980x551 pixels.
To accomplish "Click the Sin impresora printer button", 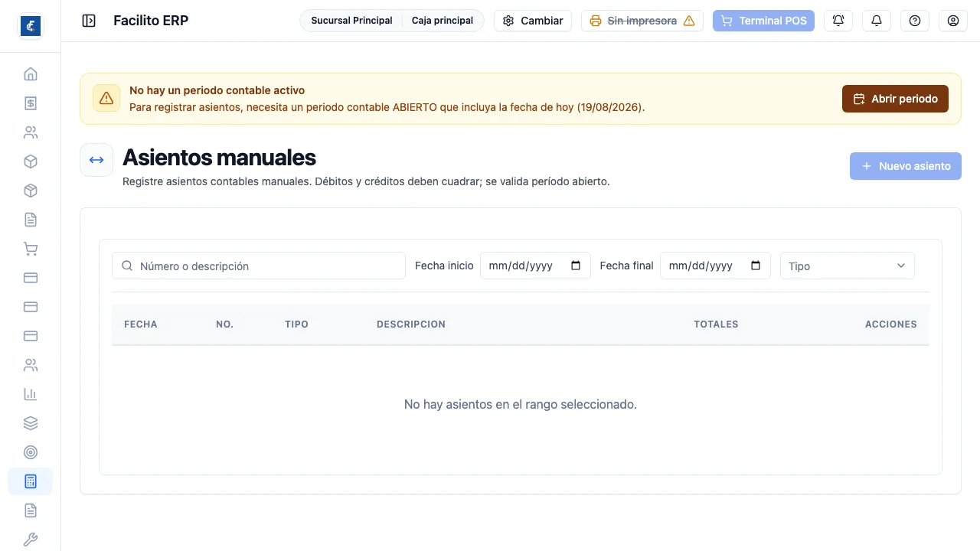I will (x=642, y=21).
